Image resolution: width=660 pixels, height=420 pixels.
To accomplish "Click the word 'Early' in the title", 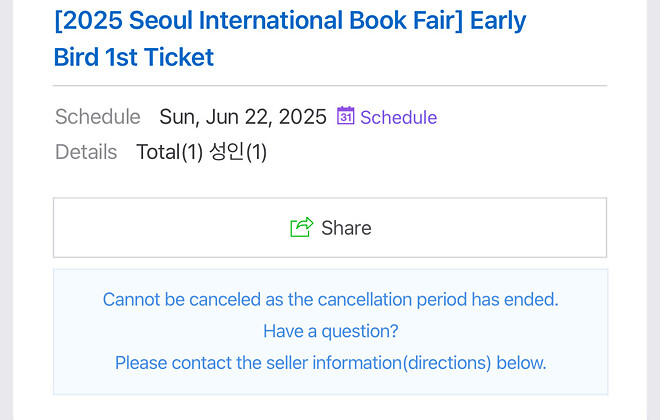I will 498,21.
